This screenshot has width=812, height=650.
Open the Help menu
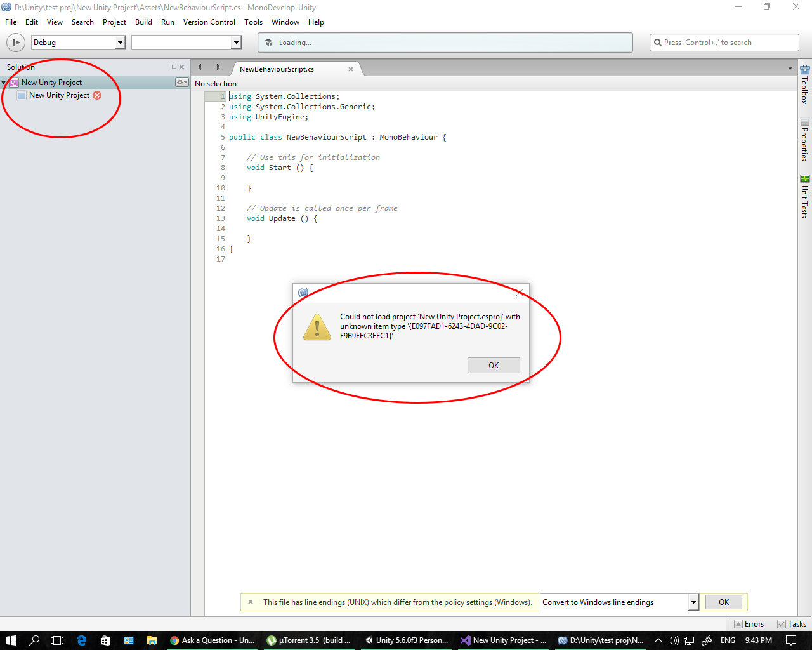pyautogui.click(x=316, y=22)
